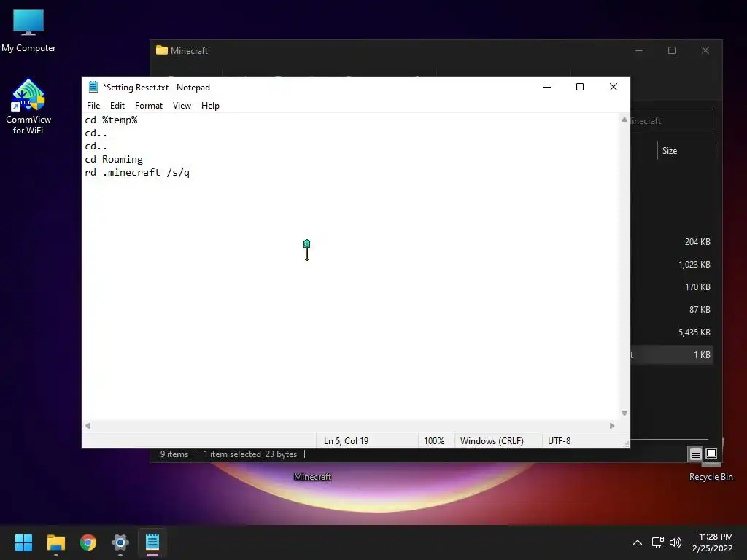Click the vertical scrollbar down arrow in Notepad
Screen dimensions: 747x560
pos(624,413)
